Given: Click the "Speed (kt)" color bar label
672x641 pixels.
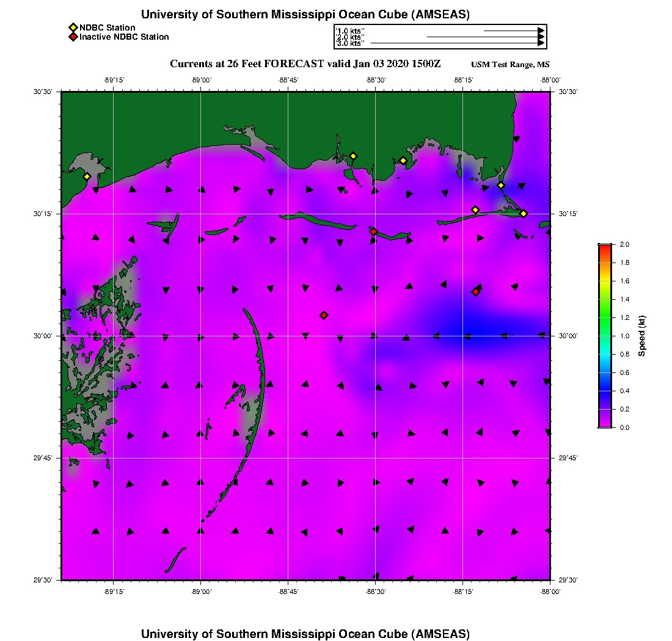Looking at the screenshot, I should (643, 336).
